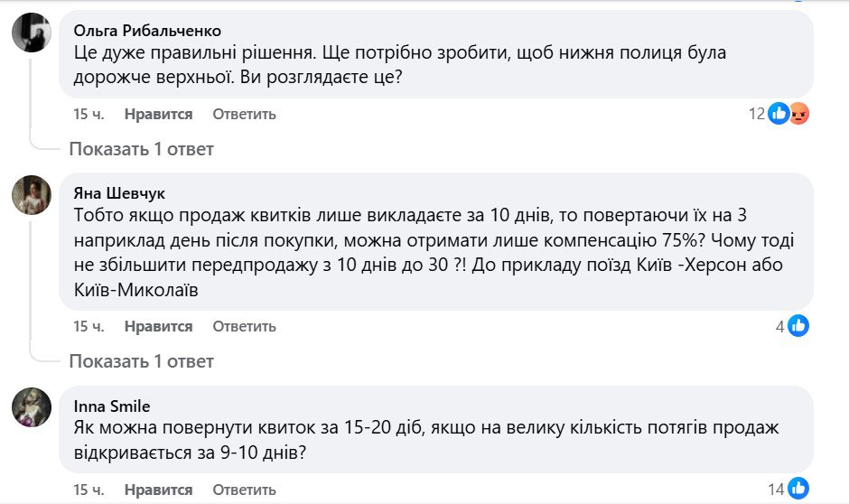Screen dimensions: 849x504
Task: Click 15 ч. timestamp on Яна's comment
Action: [87, 327]
